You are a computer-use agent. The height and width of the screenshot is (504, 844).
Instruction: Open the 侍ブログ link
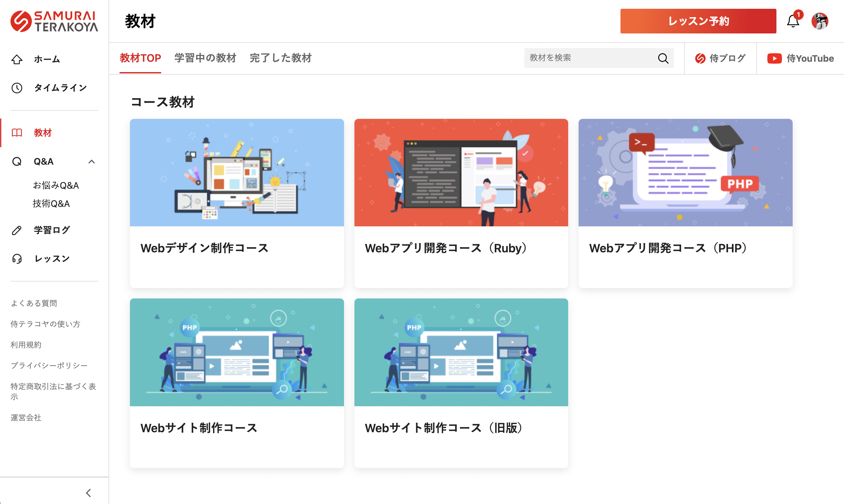pos(720,58)
